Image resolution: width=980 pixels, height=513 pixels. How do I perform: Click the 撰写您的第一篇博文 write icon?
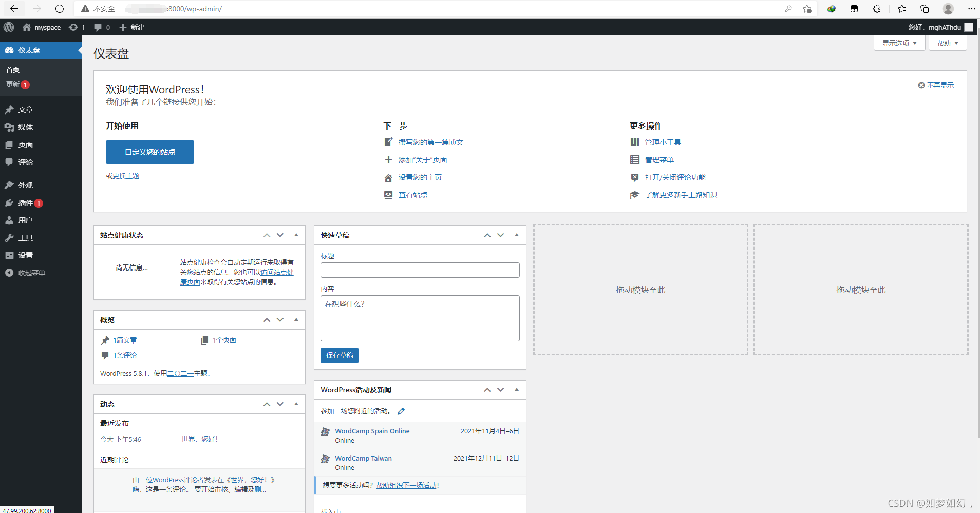click(x=388, y=142)
